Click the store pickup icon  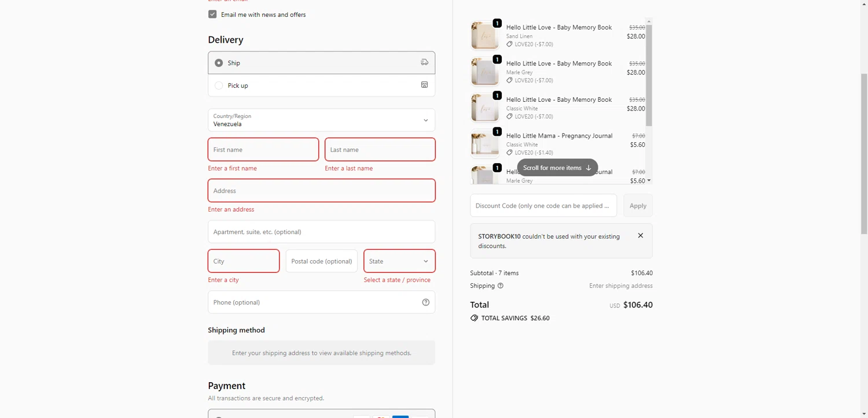coord(424,85)
